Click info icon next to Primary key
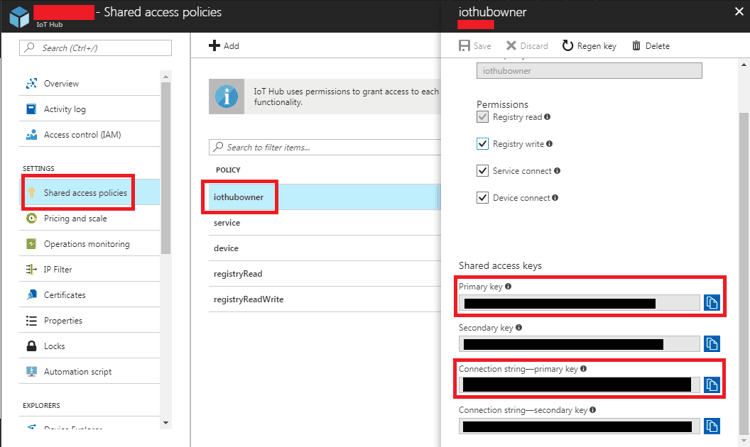Viewport: 750px width, 447px height. 510,287
